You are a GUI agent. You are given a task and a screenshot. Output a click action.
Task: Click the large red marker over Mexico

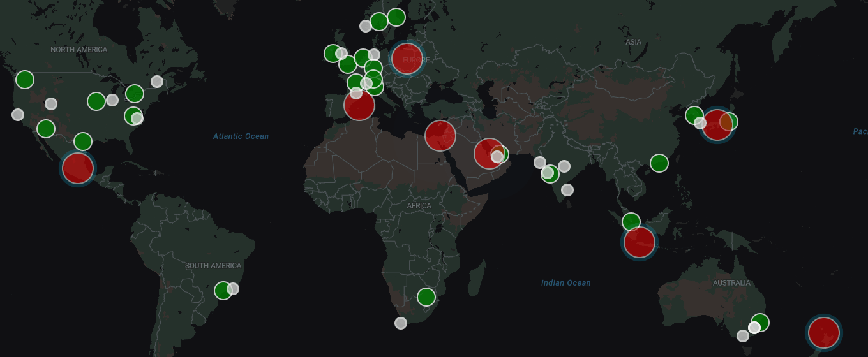pyautogui.click(x=77, y=168)
